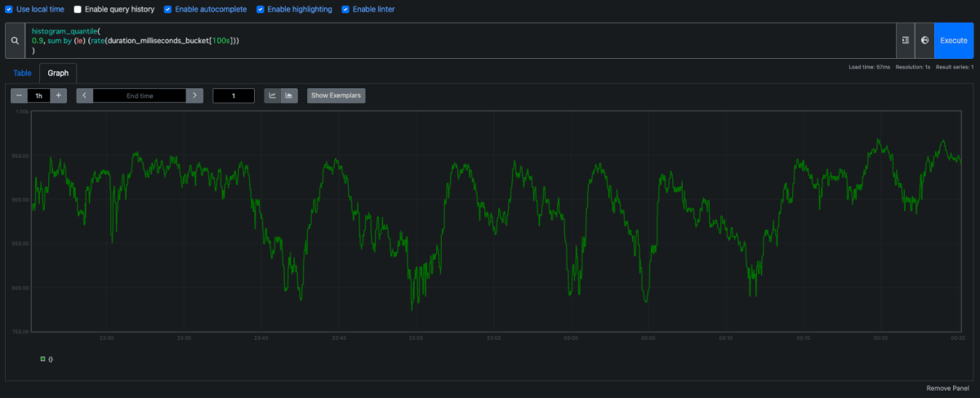Click the green legend series swatch
Viewport: 980px width, 398px height.
tap(43, 359)
